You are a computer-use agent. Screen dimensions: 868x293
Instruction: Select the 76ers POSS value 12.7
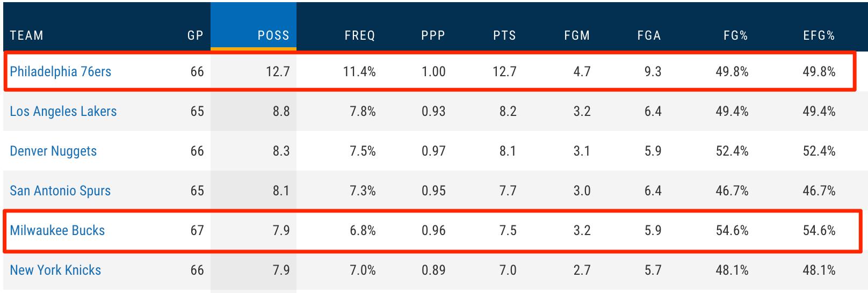pyautogui.click(x=278, y=71)
